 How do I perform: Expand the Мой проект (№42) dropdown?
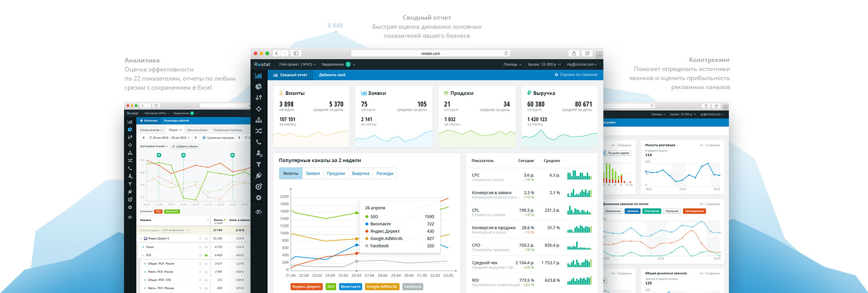[x=297, y=64]
